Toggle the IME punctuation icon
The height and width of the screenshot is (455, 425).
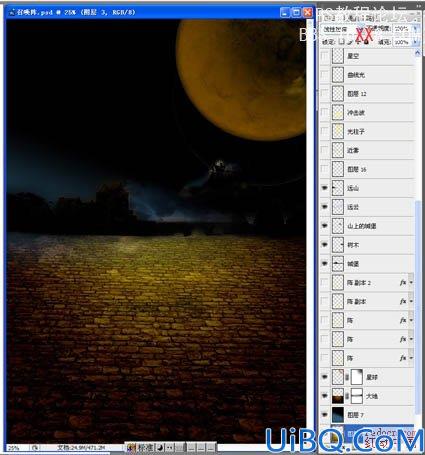click(170, 447)
